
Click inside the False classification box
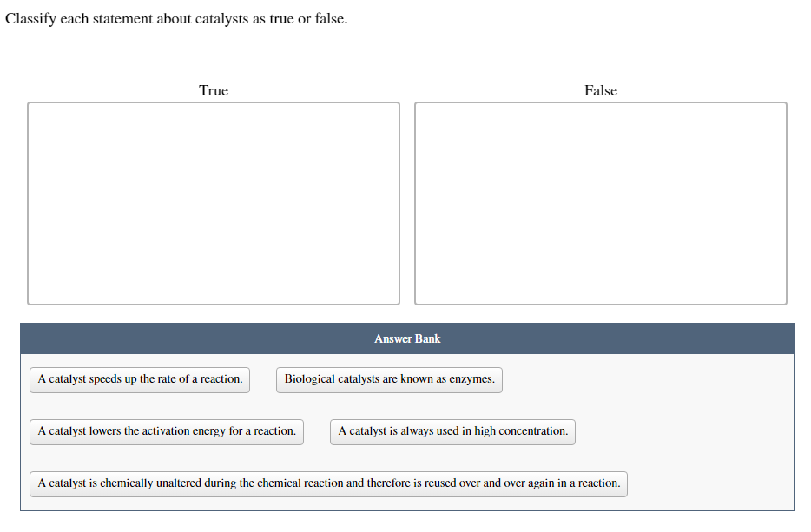(599, 202)
